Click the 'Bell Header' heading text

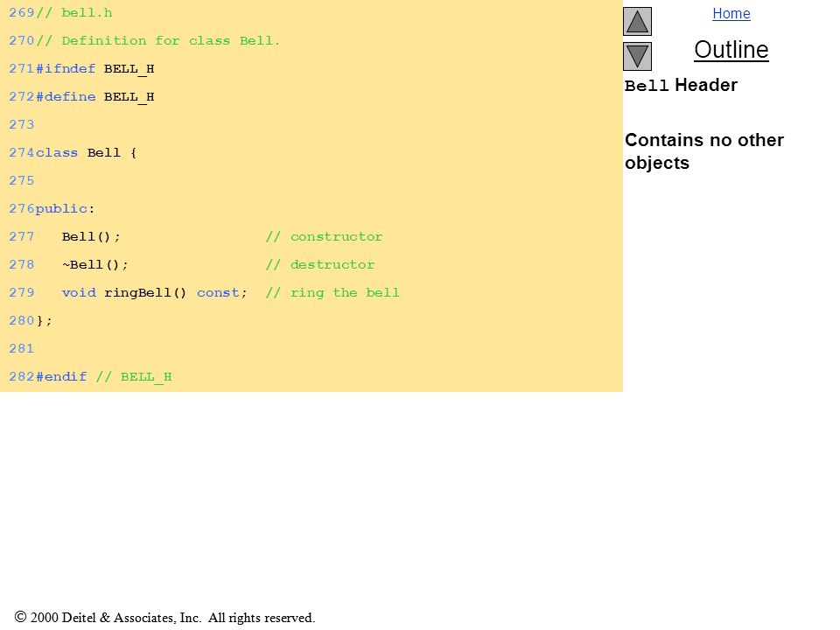tap(681, 85)
